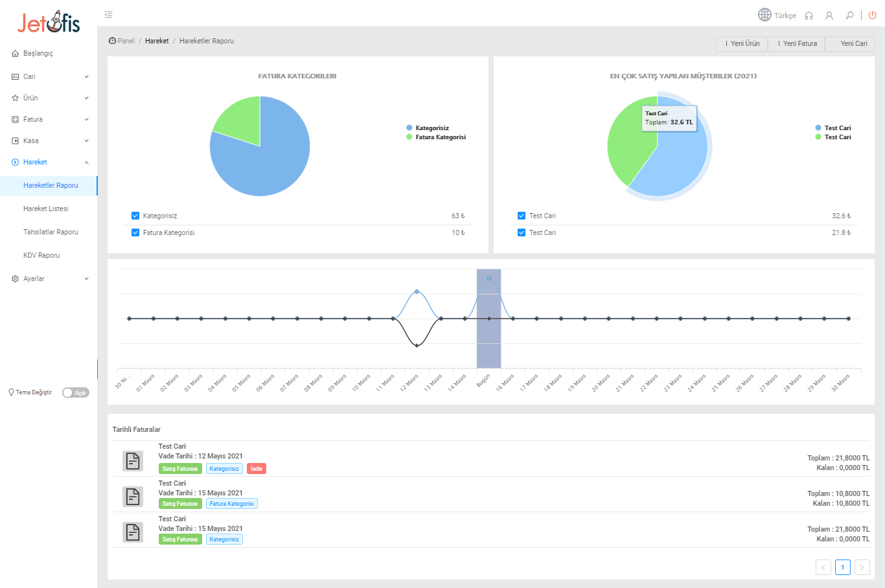The width and height of the screenshot is (885, 588).
Task: Open the Türkçe language dropdown
Action: pyautogui.click(x=785, y=16)
